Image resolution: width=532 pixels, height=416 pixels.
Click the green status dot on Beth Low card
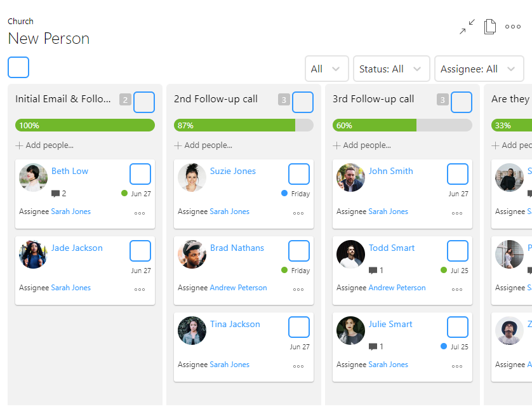[124, 193]
